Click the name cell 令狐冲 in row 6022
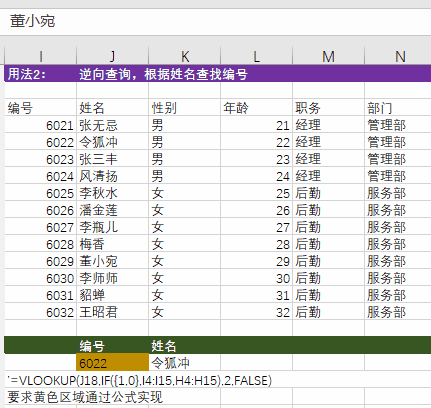 tap(113, 142)
